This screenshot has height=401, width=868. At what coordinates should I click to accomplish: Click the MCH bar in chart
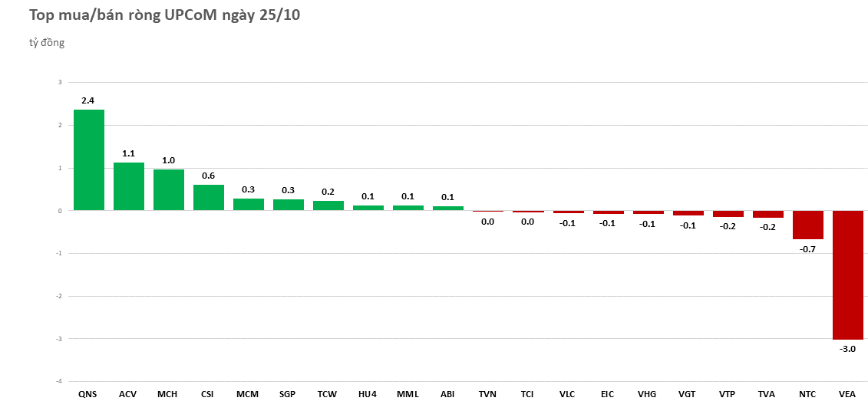tap(168, 189)
